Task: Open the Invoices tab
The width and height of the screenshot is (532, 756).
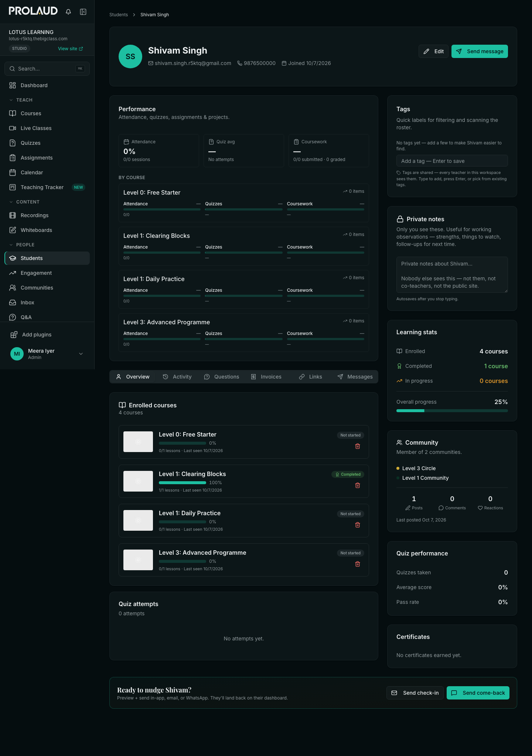Action: pyautogui.click(x=266, y=377)
